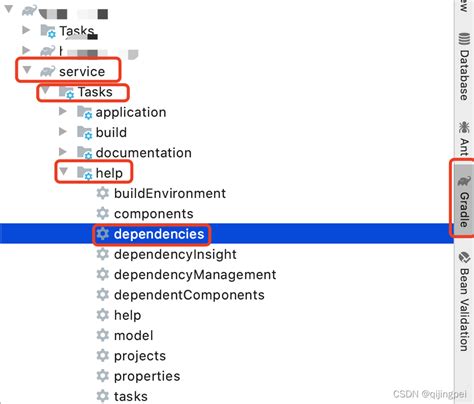This screenshot has width=474, height=404.
Task: Click the gear icon next to components
Action: [x=103, y=213]
